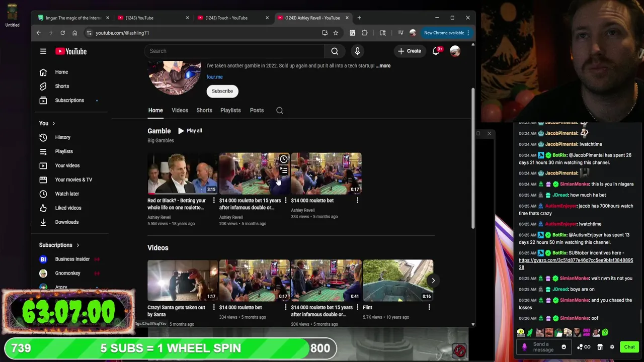Image resolution: width=644 pixels, height=362 pixels.
Task: Search within the channel magnifier icon
Action: [280, 111]
